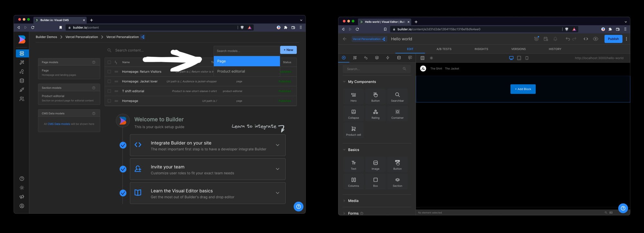The height and width of the screenshot is (233, 644).
Task: Choose Page from the models dropdown
Action: coord(247,61)
